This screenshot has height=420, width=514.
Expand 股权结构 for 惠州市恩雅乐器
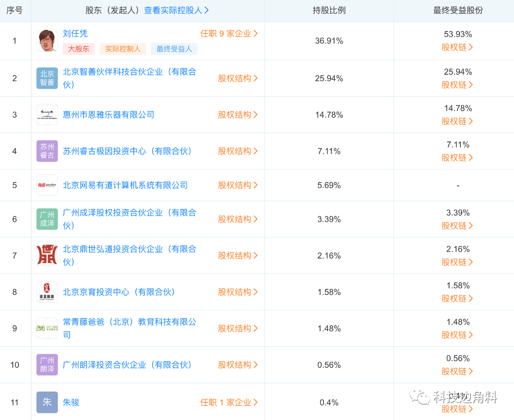[238, 115]
